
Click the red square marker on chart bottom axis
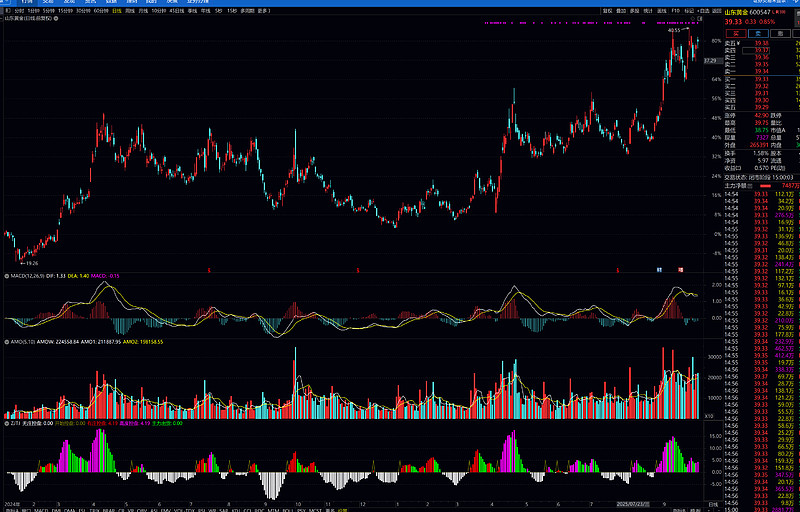point(680,270)
